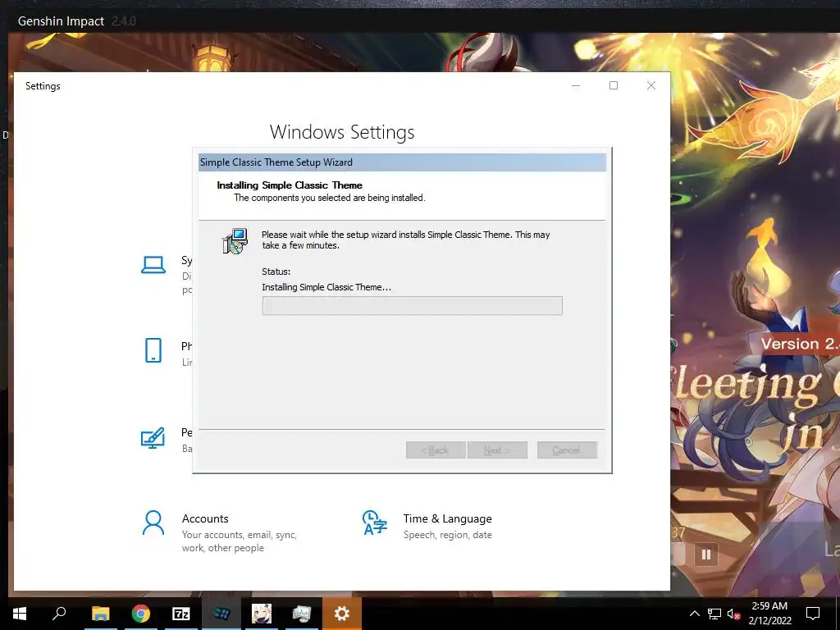Pause the Genshin launcher banner slideshow
Screen dimensions: 840x630
coord(706,555)
